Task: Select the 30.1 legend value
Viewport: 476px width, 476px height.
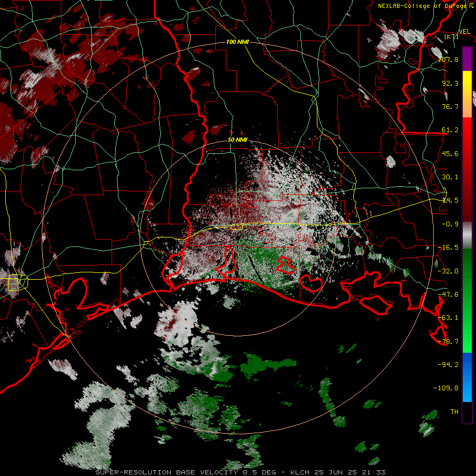Action: (x=450, y=177)
